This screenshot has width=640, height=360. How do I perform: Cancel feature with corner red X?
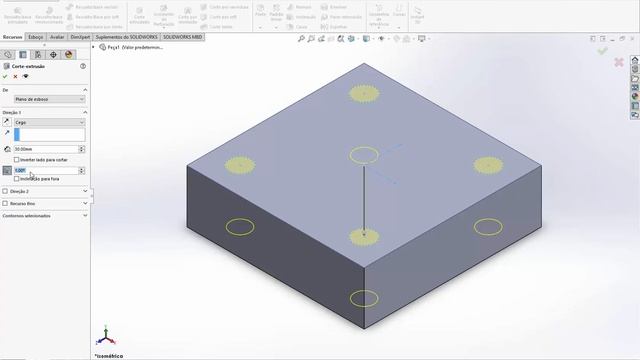click(x=619, y=62)
